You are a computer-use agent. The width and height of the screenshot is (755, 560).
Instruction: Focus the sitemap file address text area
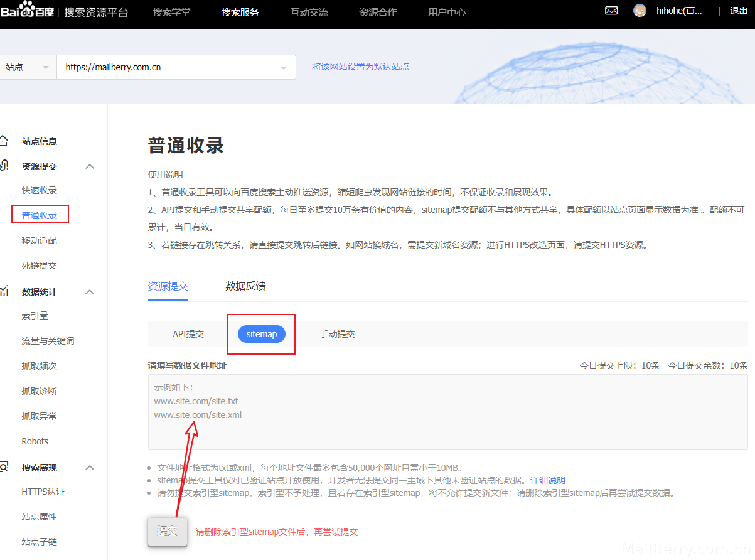447,412
